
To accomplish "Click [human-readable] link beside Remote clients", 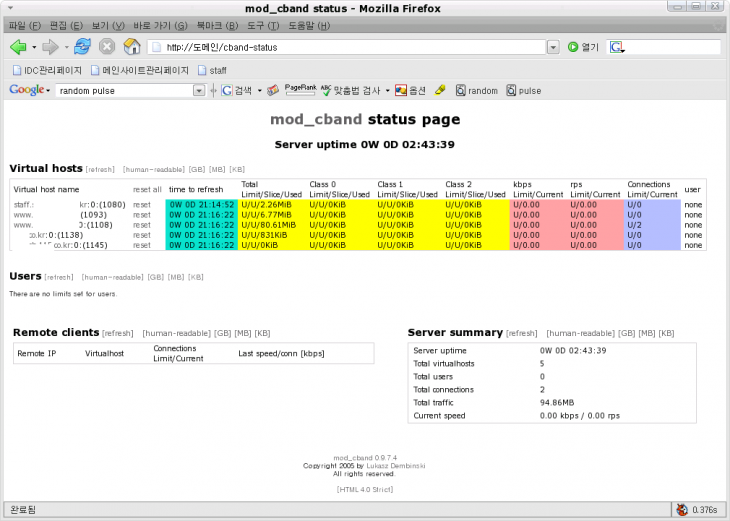I will [176, 333].
